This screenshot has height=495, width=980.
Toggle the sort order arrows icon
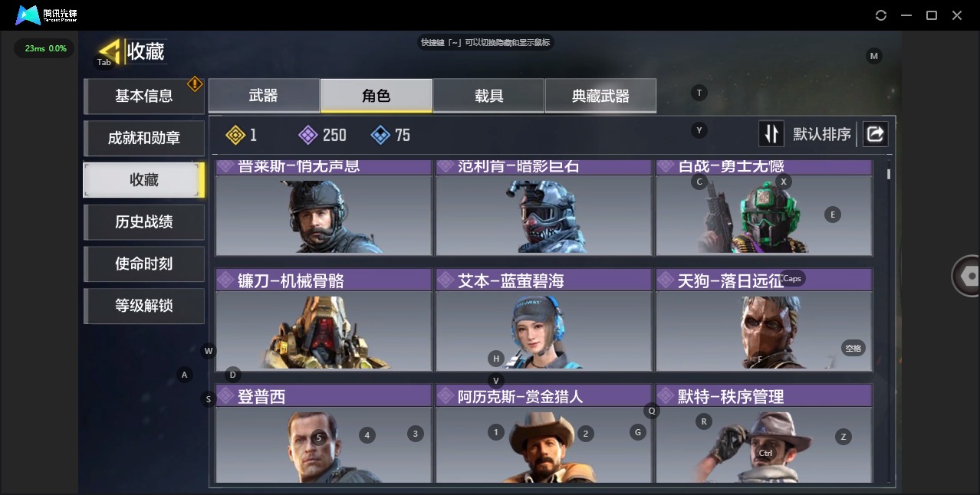point(771,134)
